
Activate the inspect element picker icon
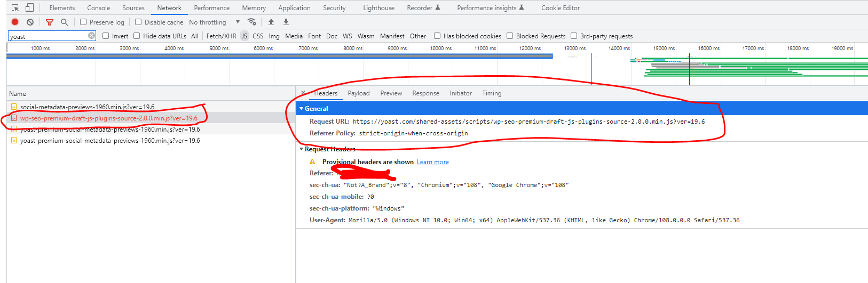pos(15,7)
